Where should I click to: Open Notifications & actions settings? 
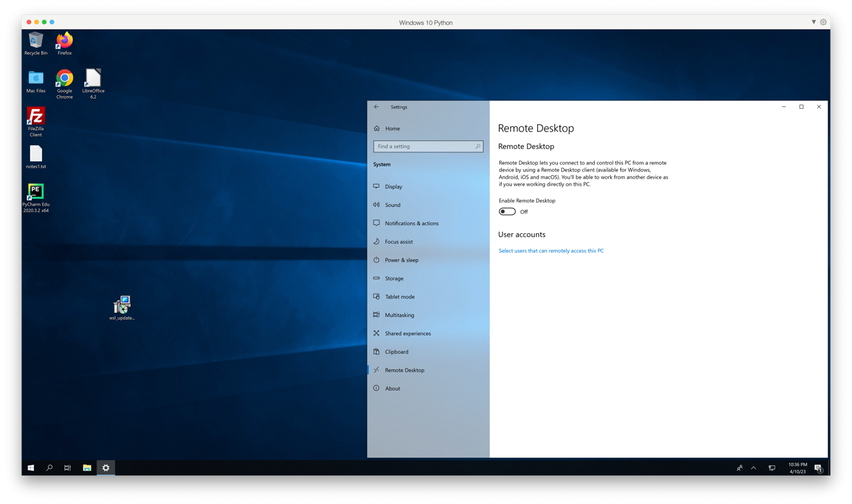(x=428, y=223)
